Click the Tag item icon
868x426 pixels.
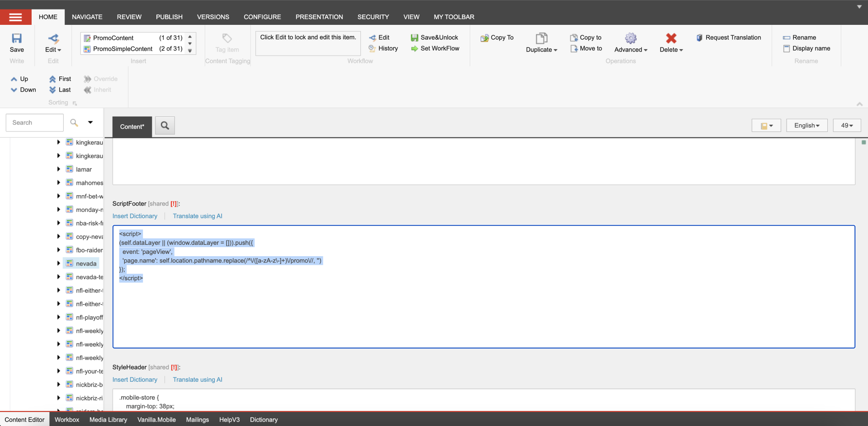(x=227, y=38)
